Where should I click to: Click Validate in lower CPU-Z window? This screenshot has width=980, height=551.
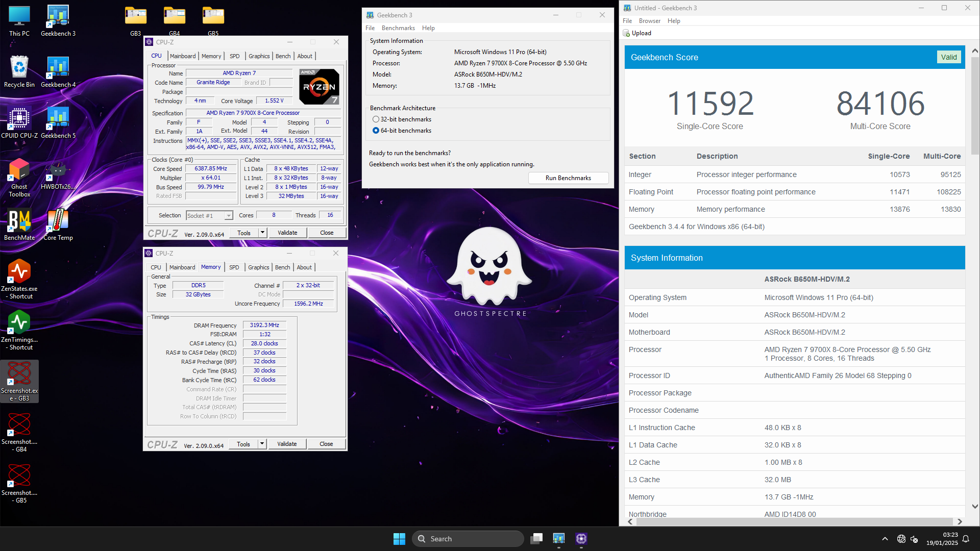pyautogui.click(x=287, y=444)
